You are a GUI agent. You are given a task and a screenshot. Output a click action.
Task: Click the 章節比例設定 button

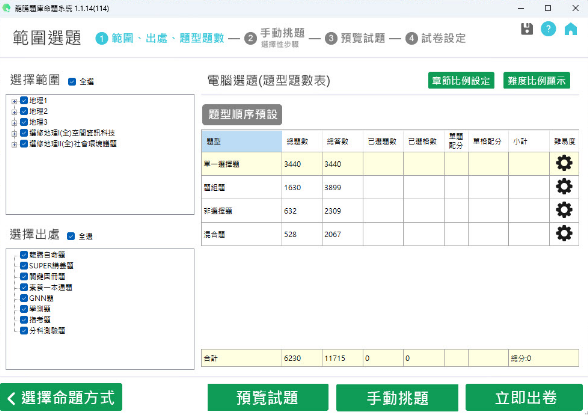(x=461, y=80)
